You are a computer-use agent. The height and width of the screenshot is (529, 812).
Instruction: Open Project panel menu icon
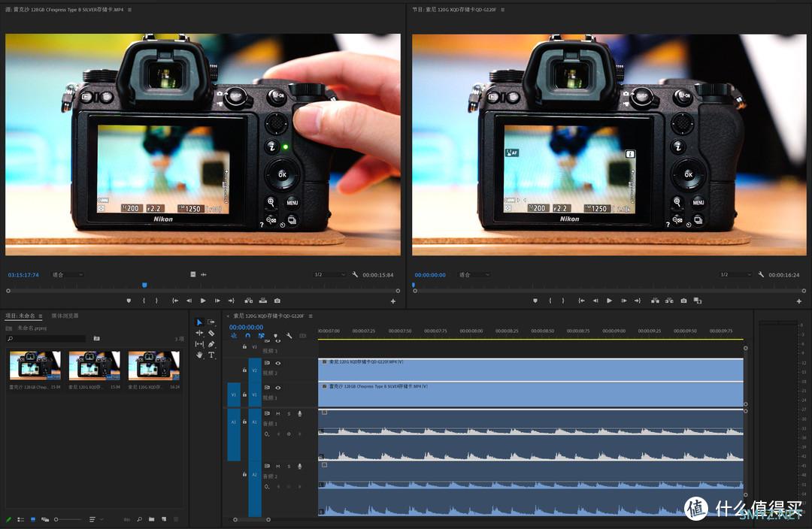coord(41,316)
